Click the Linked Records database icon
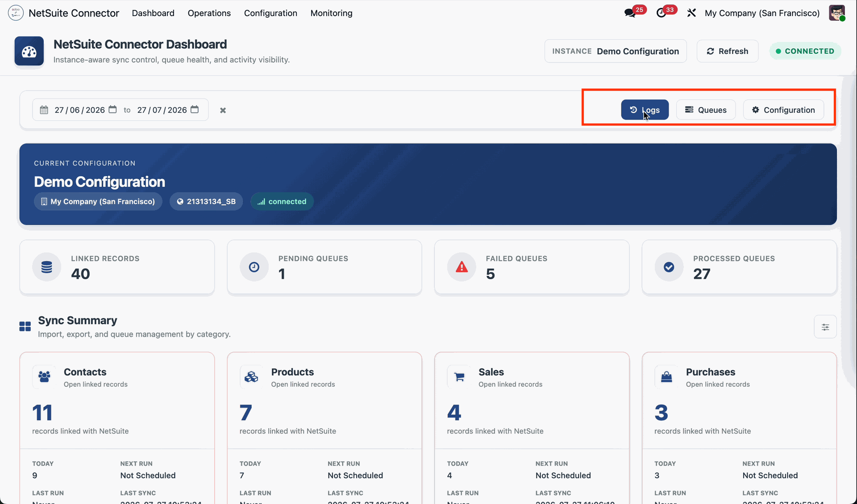857x504 pixels. click(46, 267)
